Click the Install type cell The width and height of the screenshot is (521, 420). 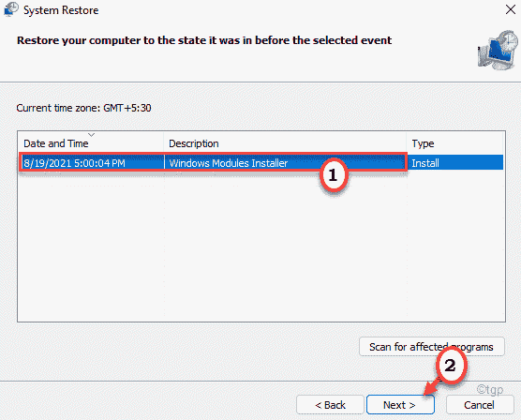click(425, 163)
